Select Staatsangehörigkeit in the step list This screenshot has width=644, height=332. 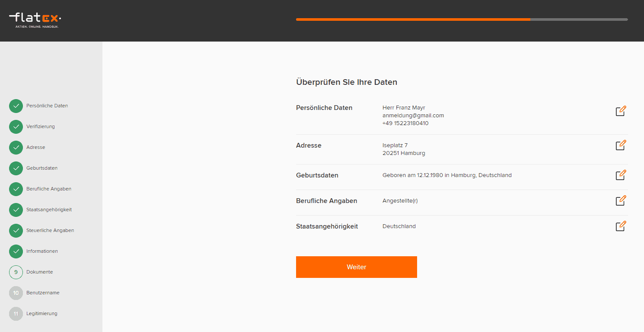[x=49, y=210]
